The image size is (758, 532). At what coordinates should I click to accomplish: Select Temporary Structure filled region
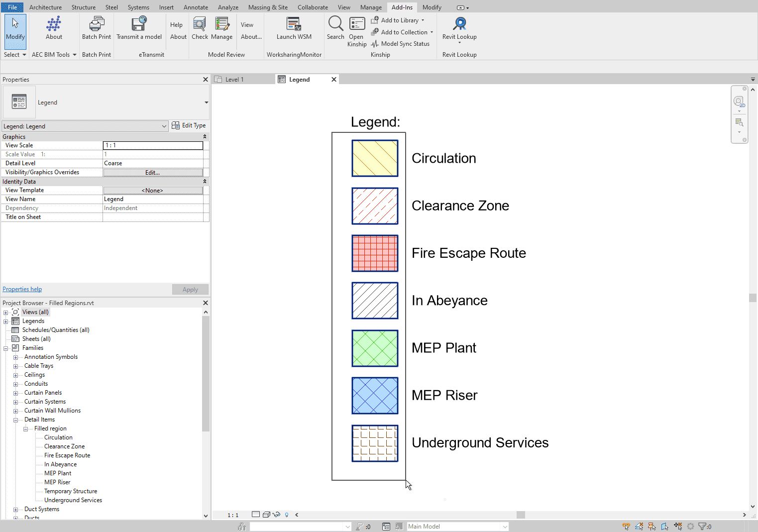pyautogui.click(x=71, y=491)
